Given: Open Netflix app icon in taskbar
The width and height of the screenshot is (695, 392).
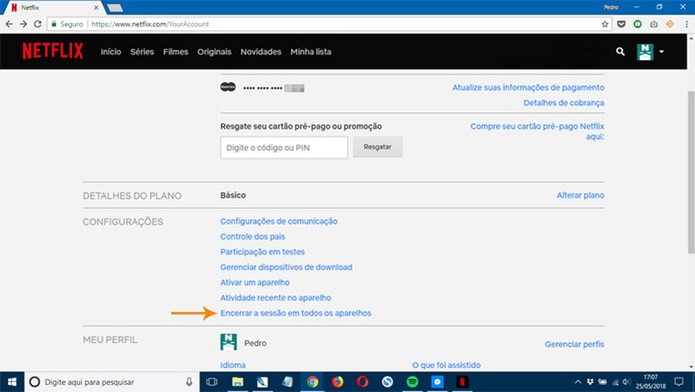Looking at the screenshot, I should pos(462,382).
